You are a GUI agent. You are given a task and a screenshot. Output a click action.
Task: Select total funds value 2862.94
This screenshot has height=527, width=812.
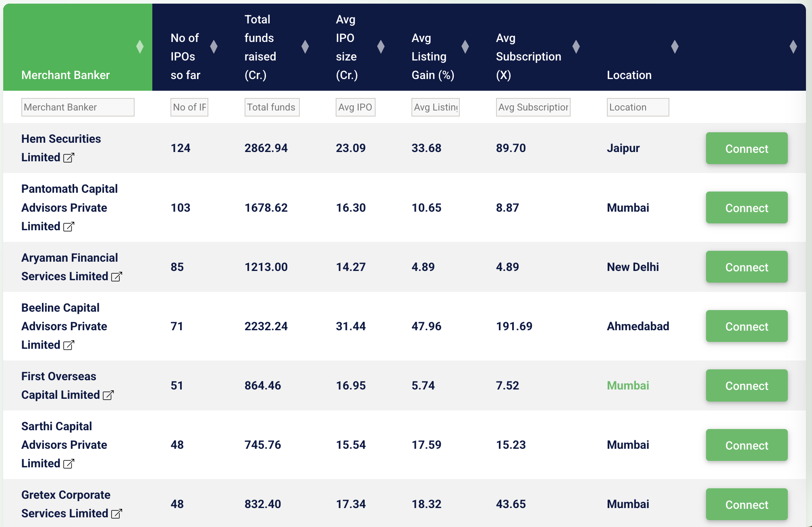pyautogui.click(x=266, y=148)
